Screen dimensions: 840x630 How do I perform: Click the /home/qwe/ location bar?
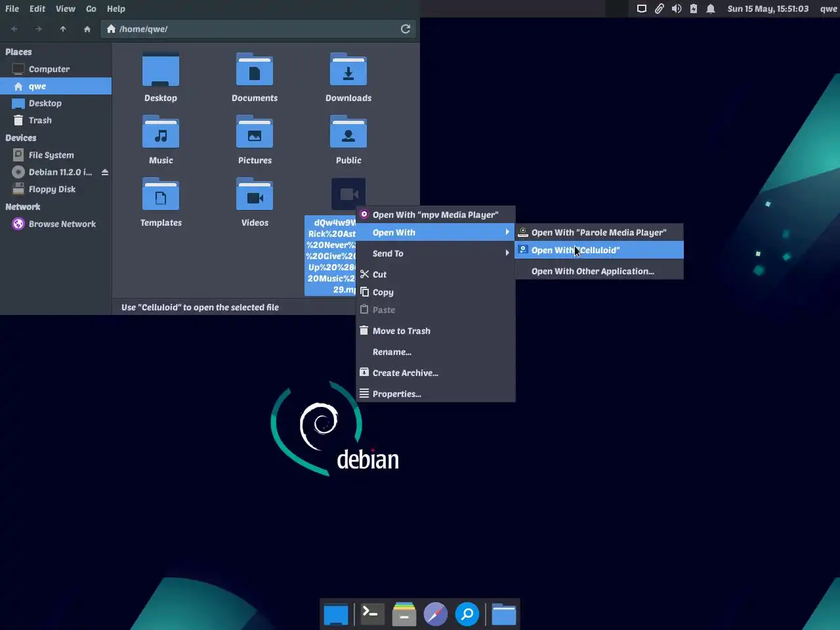tap(259, 29)
